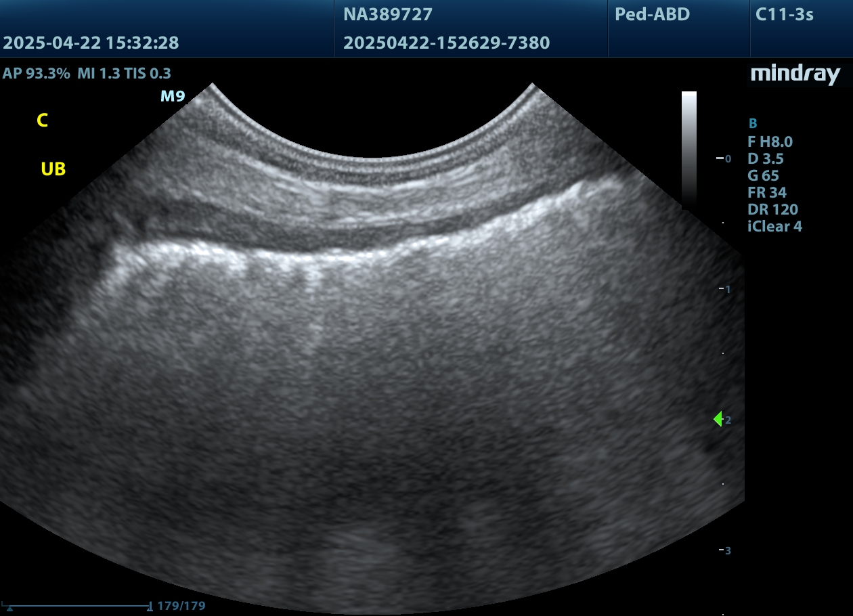Click the gain parameter G 65
This screenshot has height=616, width=853.
(763, 176)
